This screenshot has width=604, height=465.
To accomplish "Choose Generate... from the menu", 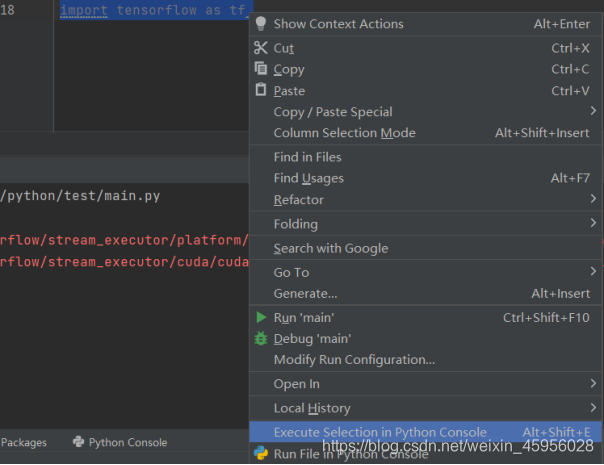I will tap(425, 294).
